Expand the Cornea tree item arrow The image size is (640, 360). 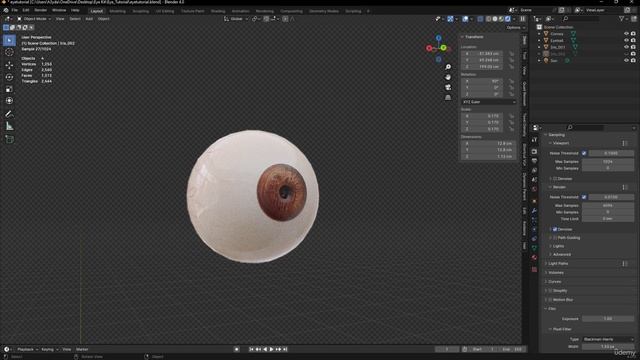[539, 34]
